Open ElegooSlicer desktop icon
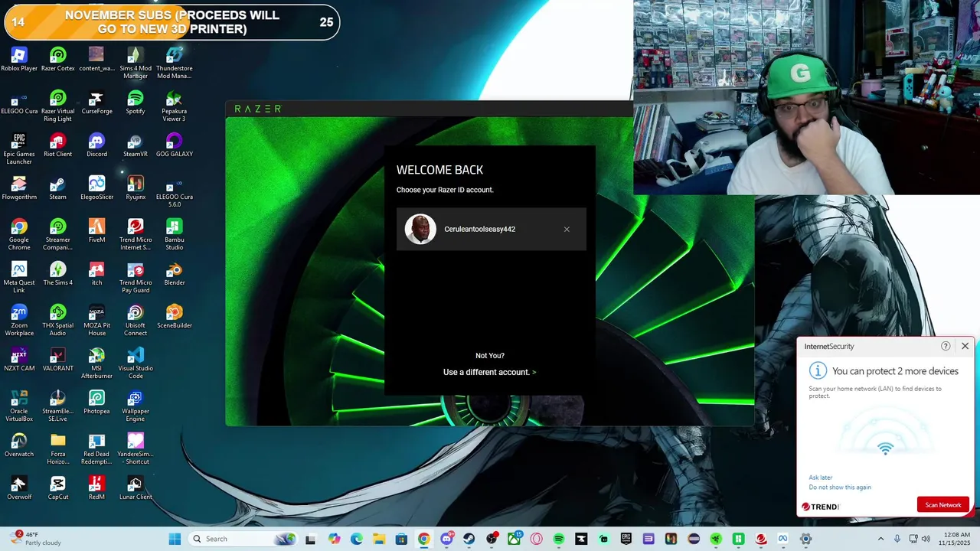980x551 pixels. click(x=96, y=187)
